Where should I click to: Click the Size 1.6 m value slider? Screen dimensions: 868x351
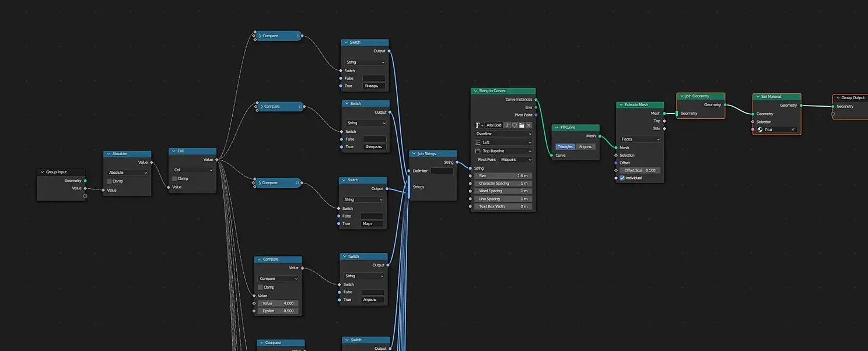(503, 175)
